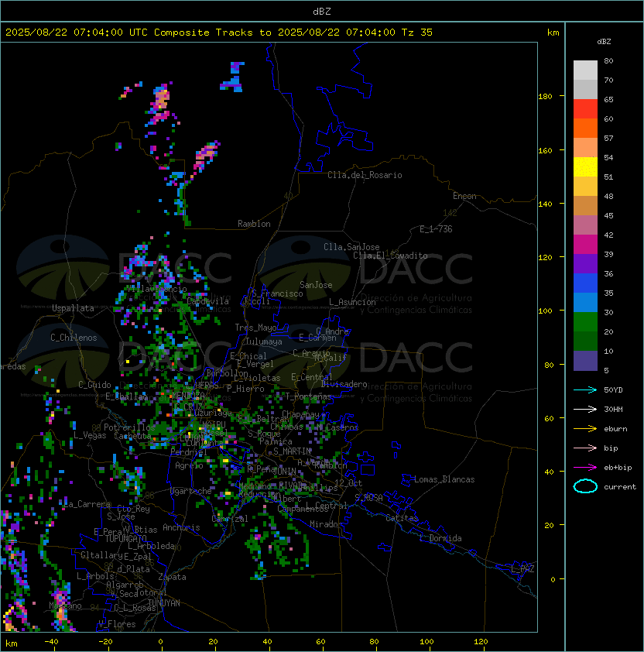Image resolution: width=644 pixels, height=652 pixels.
Task: Click the 'L_PAZ' map label
Action: pos(522,569)
